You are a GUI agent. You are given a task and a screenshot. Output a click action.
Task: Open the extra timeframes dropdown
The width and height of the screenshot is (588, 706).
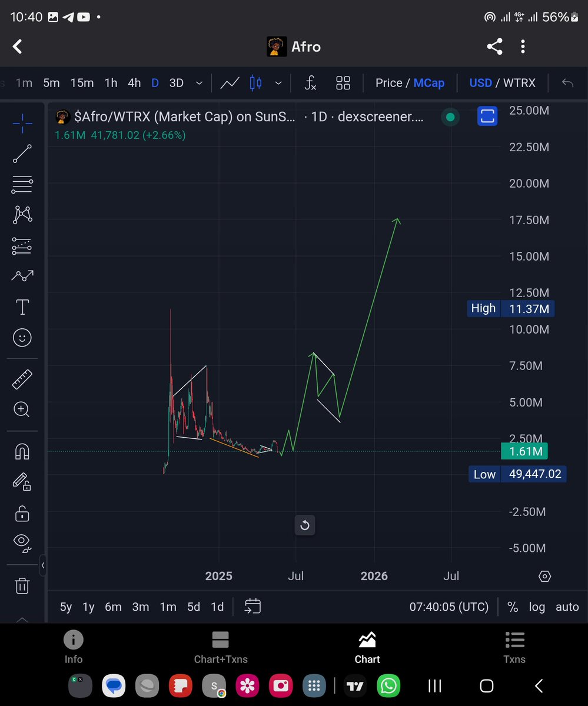(198, 83)
